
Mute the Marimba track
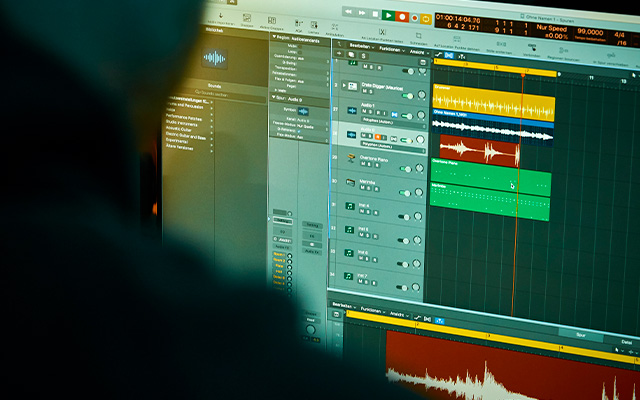tap(362, 188)
